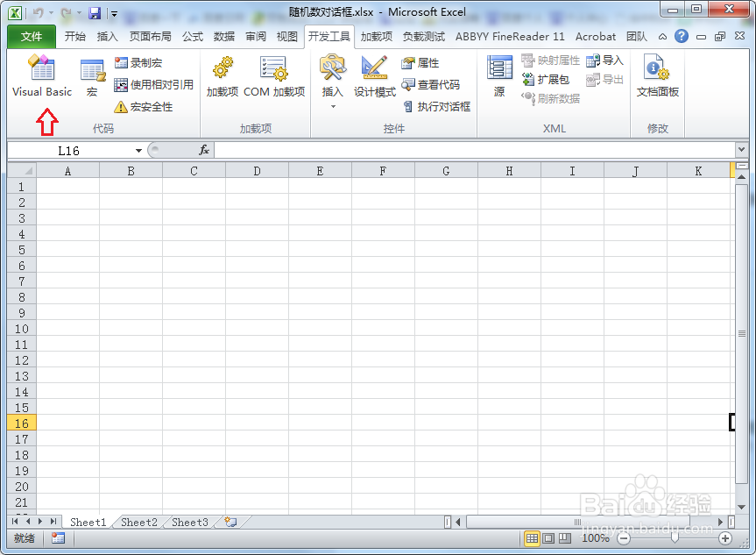Switch to Sheet3
The width and height of the screenshot is (756, 555).
click(x=190, y=523)
